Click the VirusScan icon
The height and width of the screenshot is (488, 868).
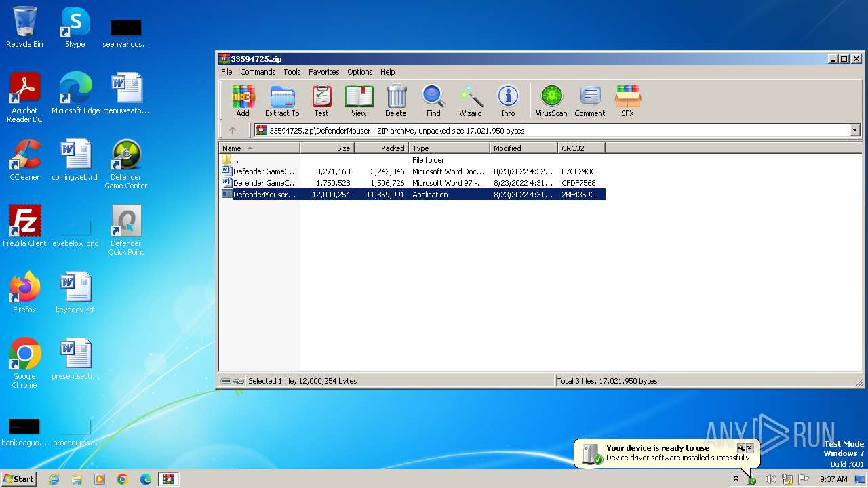[551, 100]
